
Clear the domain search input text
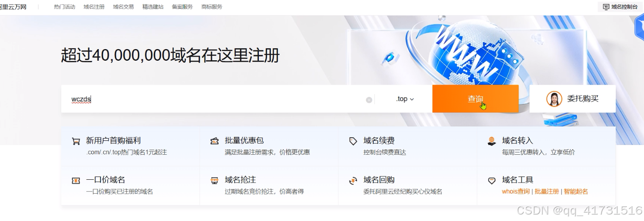tap(369, 100)
